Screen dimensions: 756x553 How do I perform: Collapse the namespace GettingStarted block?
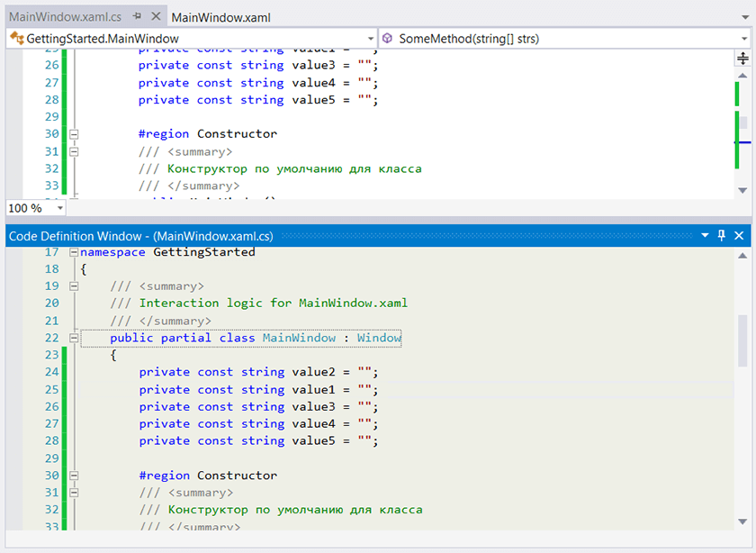coord(74,252)
